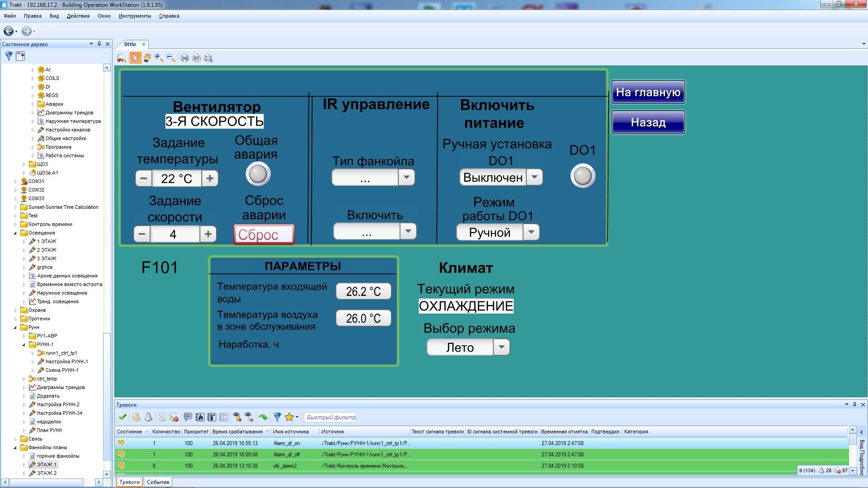This screenshot has height=488, width=868.
Task: Toggle the Общая авария indicator light
Action: 258,174
